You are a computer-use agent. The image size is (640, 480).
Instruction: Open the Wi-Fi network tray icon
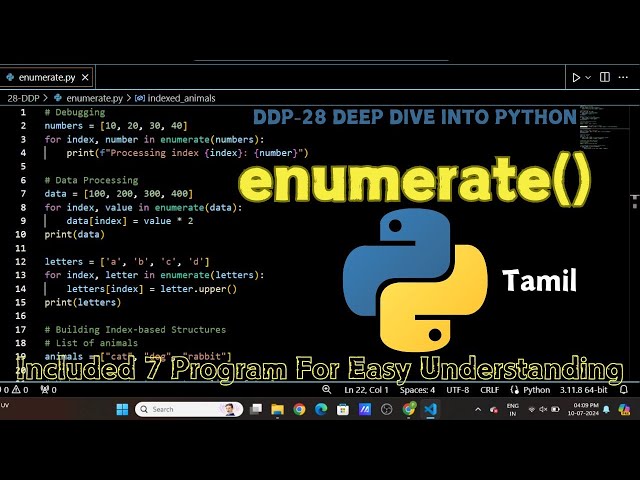(531, 409)
